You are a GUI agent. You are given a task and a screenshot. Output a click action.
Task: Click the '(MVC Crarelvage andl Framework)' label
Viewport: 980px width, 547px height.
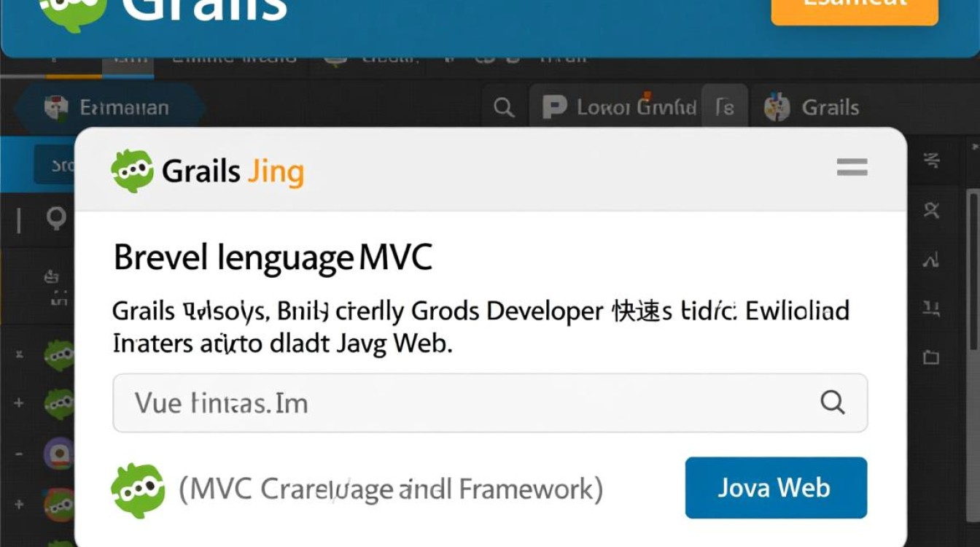[x=391, y=489]
